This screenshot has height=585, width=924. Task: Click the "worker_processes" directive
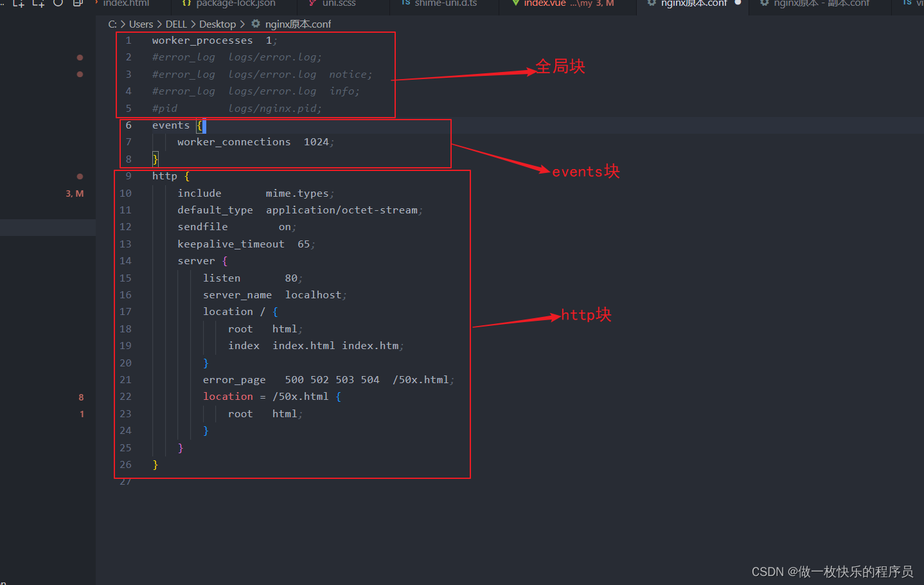tap(202, 40)
